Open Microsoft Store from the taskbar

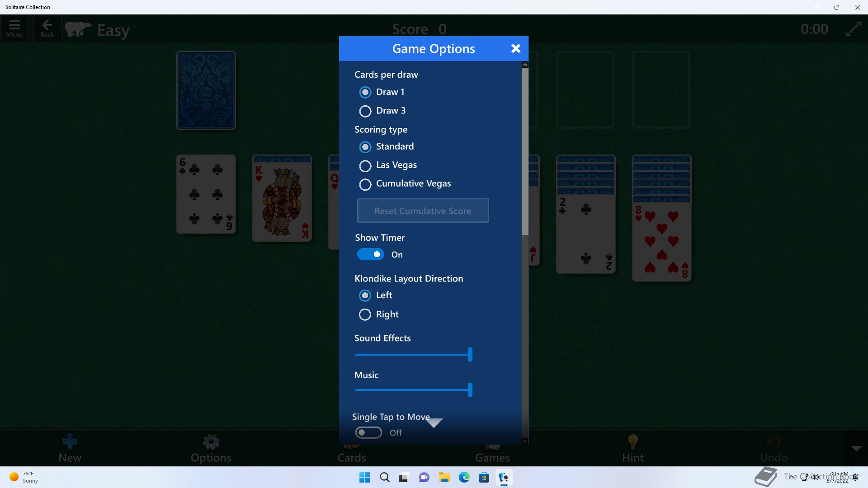coord(484,477)
